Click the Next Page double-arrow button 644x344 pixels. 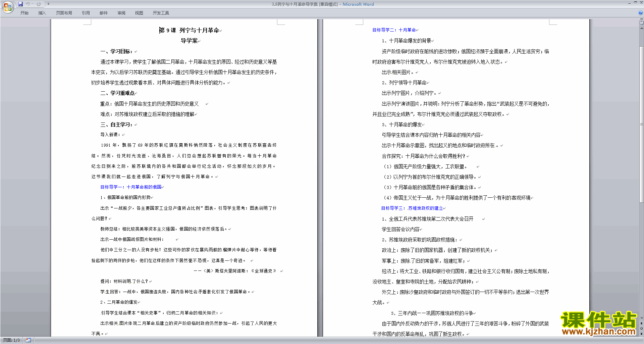tap(642, 334)
